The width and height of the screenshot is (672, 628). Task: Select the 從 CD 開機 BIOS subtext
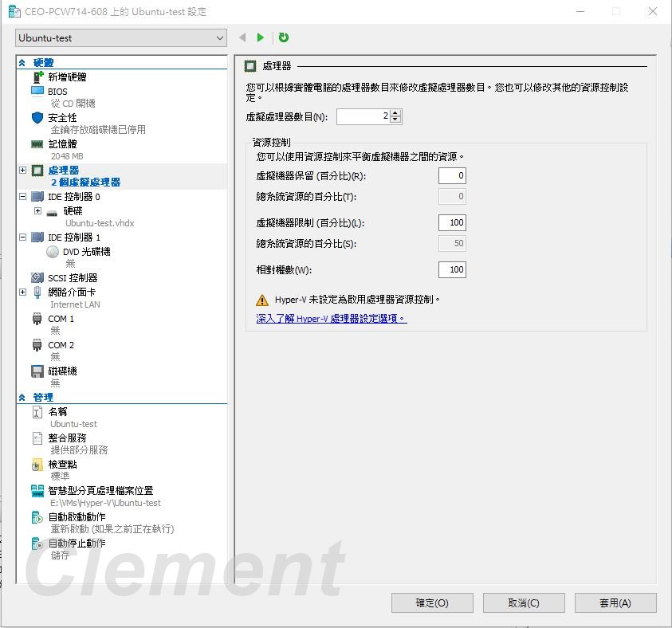(73, 104)
